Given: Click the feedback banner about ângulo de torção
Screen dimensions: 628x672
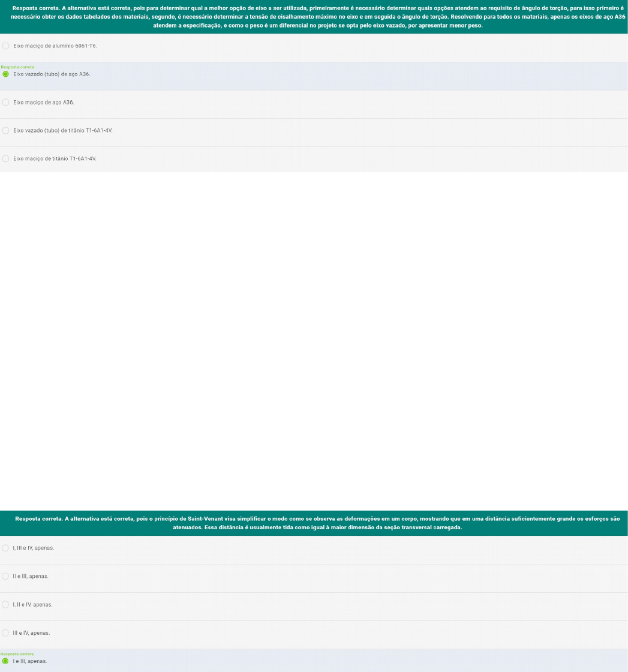Looking at the screenshot, I should tap(314, 17).
